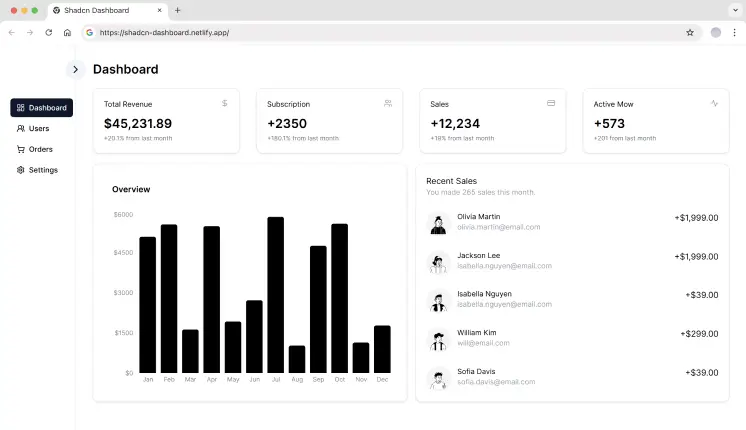Click the Jul bar in Overview chart
The height and width of the screenshot is (430, 746).
pyautogui.click(x=275, y=294)
